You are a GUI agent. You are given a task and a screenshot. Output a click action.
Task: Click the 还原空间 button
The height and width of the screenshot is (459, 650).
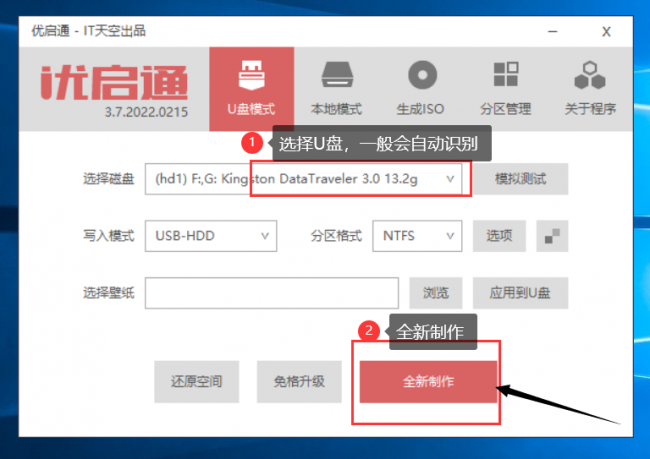pos(196,381)
